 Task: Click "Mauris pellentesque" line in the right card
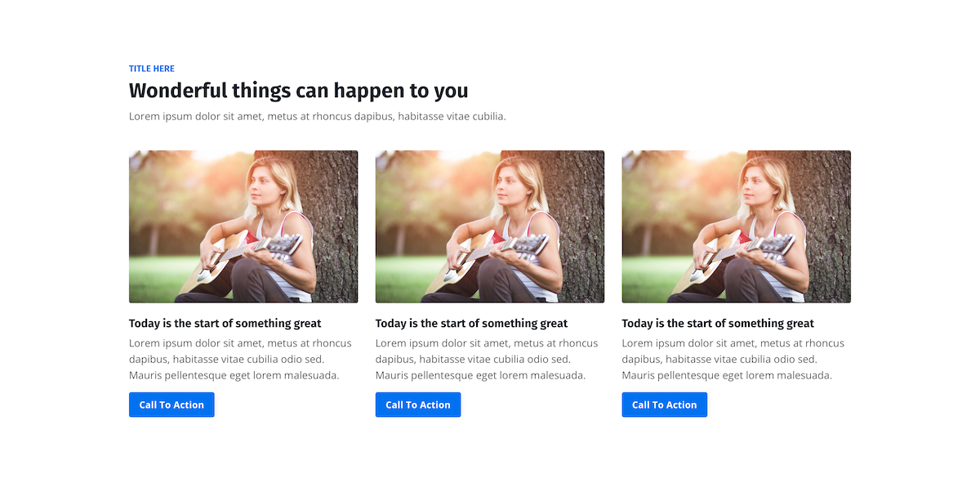point(727,375)
